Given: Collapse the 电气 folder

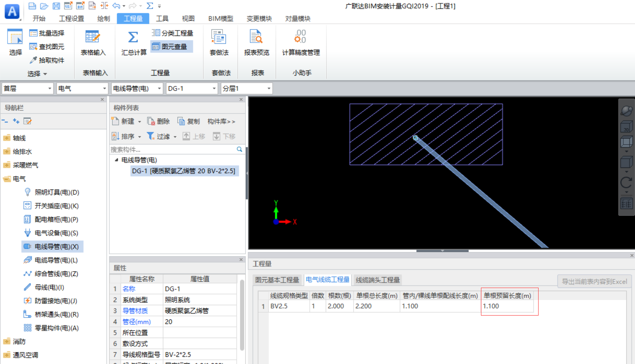Looking at the screenshot, I should 7,179.
